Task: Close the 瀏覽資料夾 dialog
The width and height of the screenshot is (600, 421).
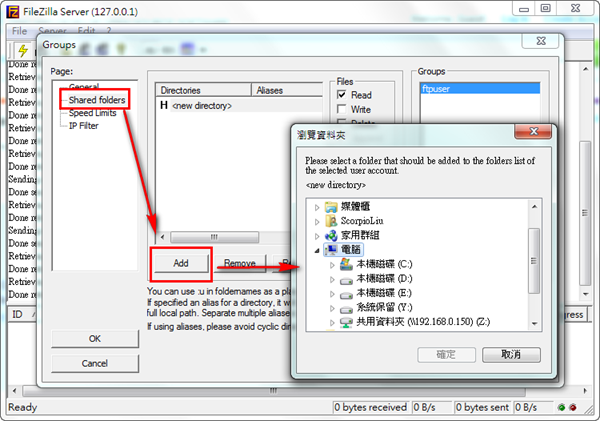Action: coord(533,132)
